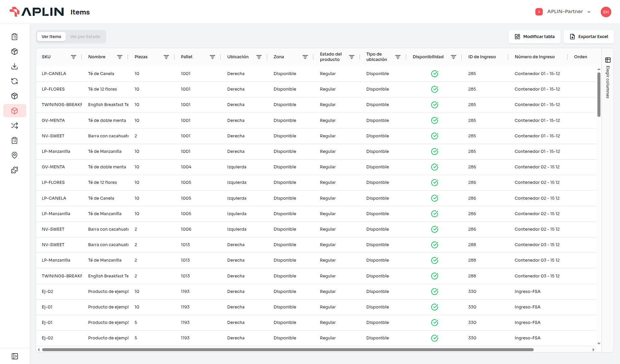Open the download/ingreso icon in sidebar
The height and width of the screenshot is (364, 620).
coord(14,66)
